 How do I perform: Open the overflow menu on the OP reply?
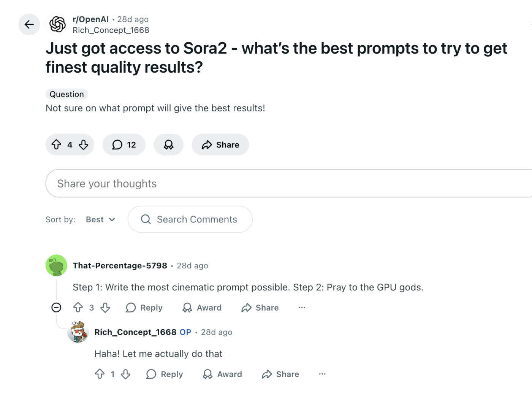coord(322,374)
